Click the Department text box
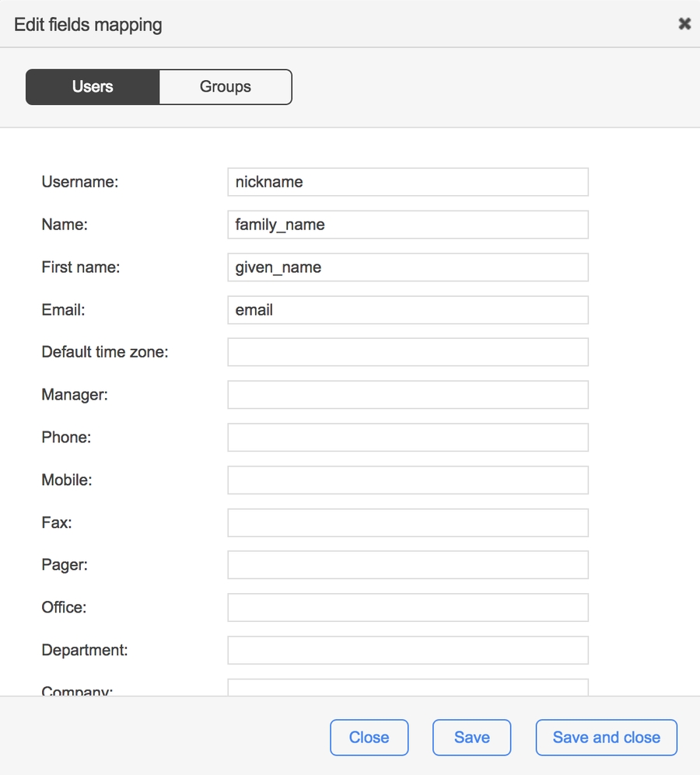The height and width of the screenshot is (775, 700). 408,651
